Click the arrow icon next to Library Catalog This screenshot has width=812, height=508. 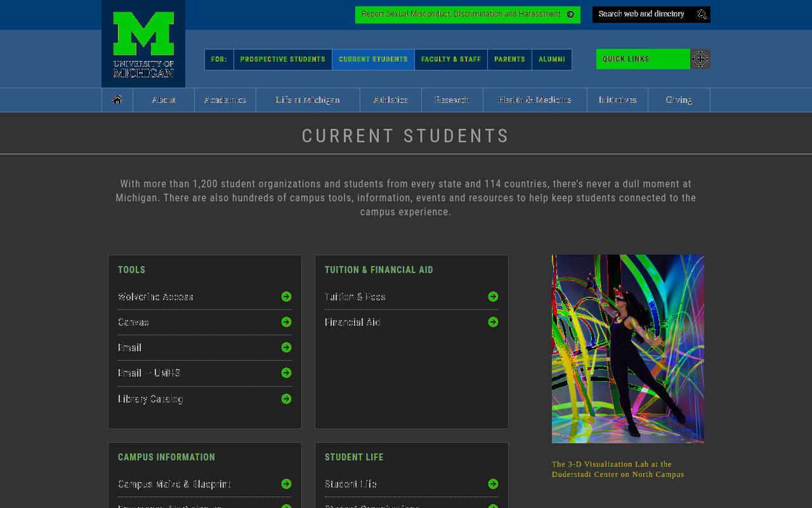[287, 399]
